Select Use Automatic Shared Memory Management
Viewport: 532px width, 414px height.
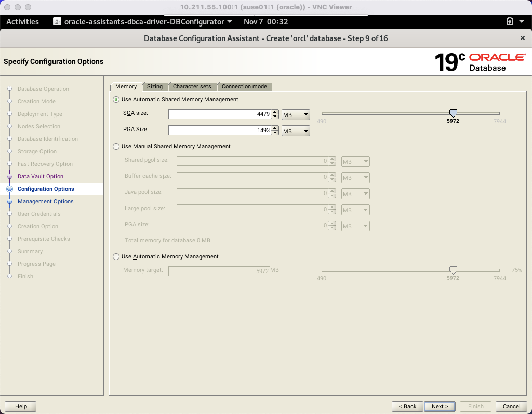(116, 99)
